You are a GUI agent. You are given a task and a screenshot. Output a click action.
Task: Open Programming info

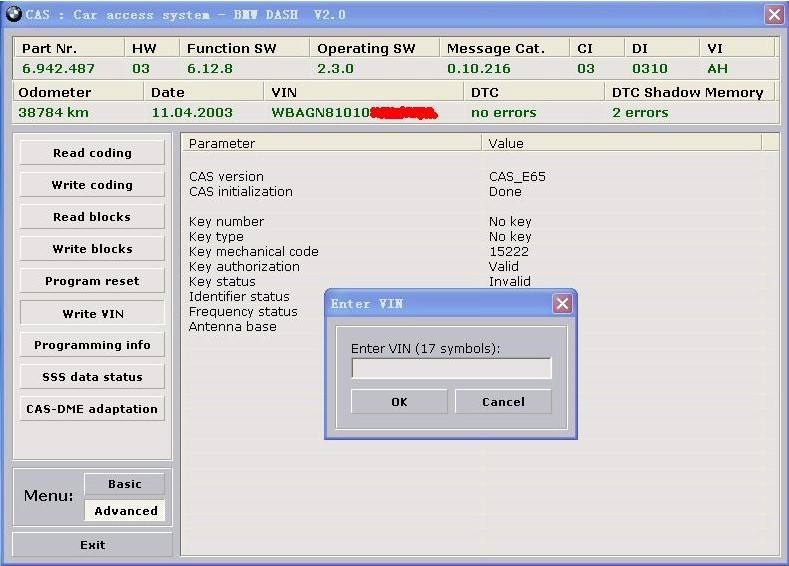92,345
